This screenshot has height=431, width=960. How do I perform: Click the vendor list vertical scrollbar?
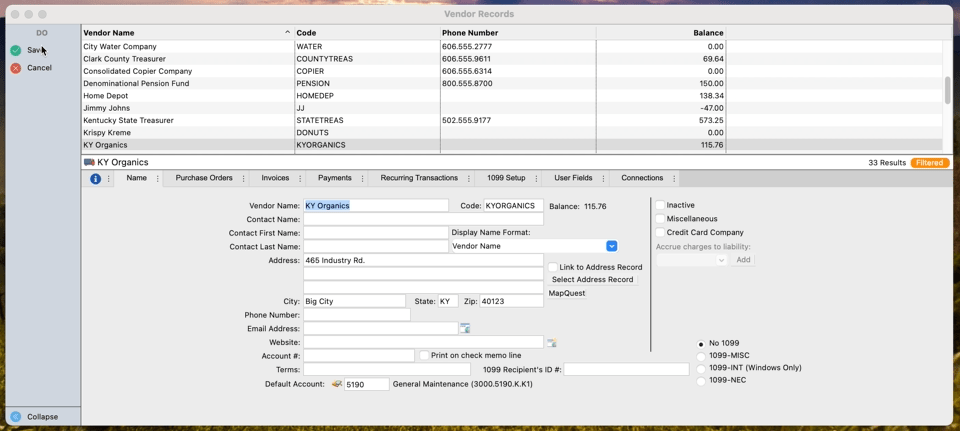tap(947, 90)
